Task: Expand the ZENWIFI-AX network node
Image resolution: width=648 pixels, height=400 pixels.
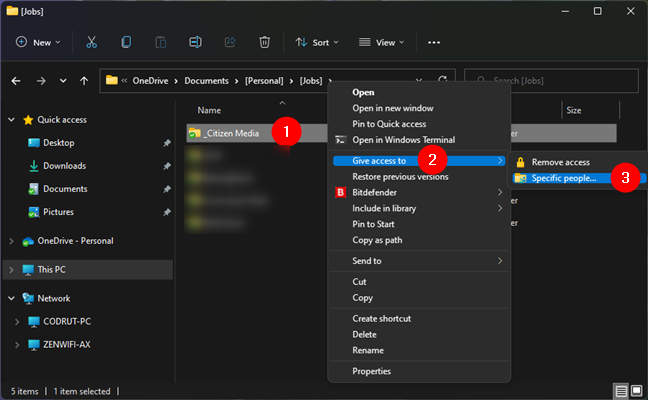Action: pos(17,345)
